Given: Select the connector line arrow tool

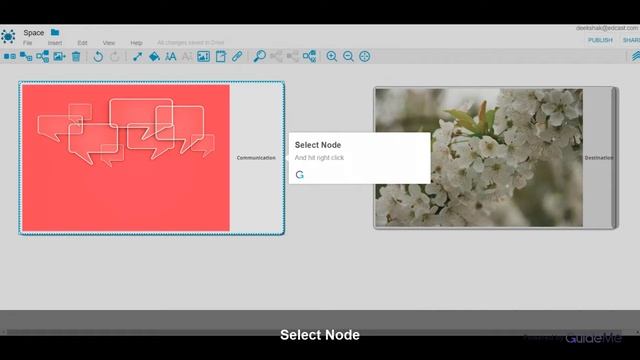Looking at the screenshot, I should [x=138, y=56].
